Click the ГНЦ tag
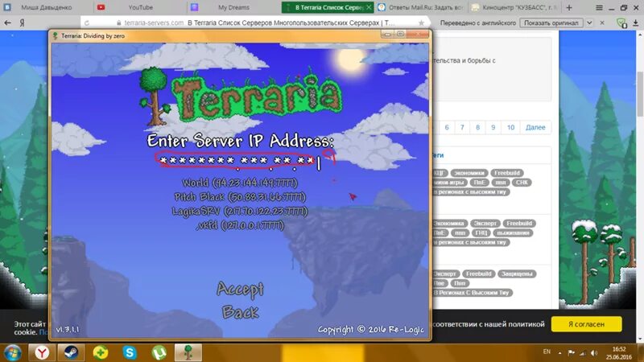 pos(481,232)
